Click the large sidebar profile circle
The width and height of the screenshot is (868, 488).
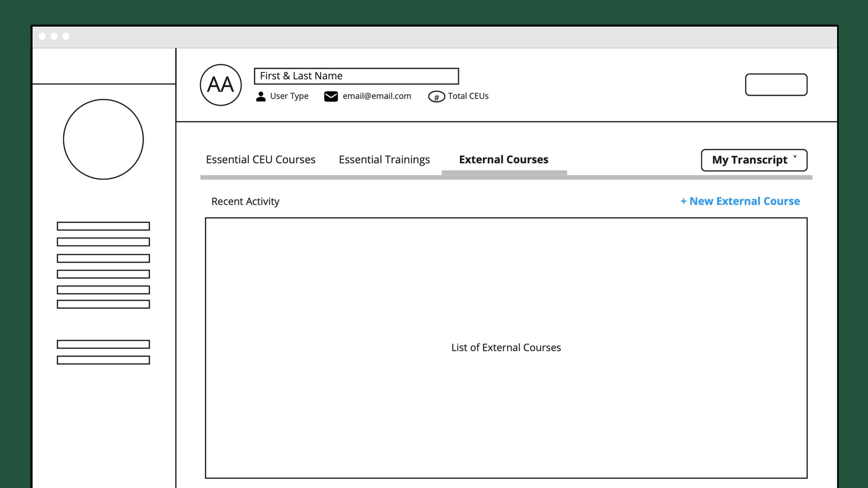click(103, 139)
